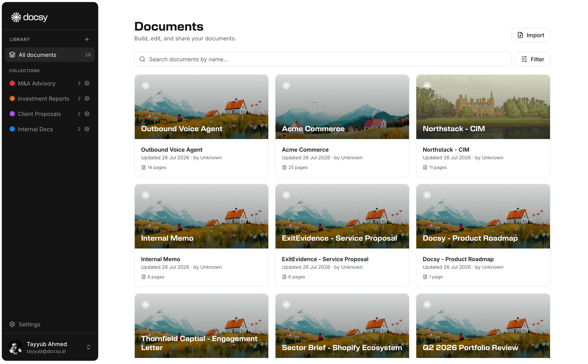The width and height of the screenshot is (588, 364).
Task: Click the Settings gear icon at sidebar bottom
Action: pyautogui.click(x=12, y=324)
